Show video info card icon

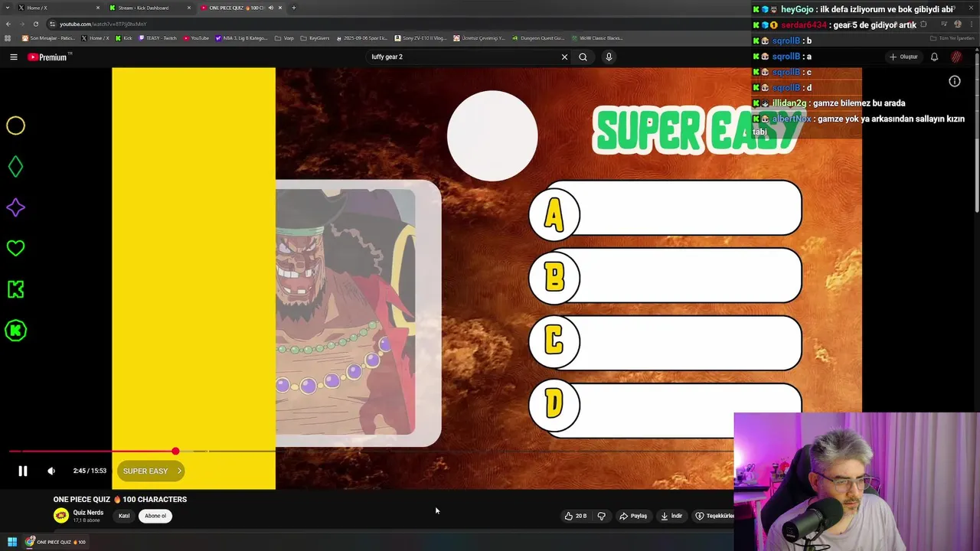click(955, 81)
